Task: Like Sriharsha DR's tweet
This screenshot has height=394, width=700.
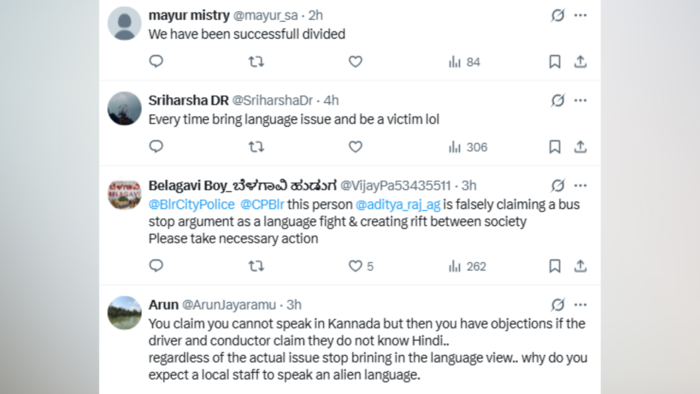Action: point(355,147)
